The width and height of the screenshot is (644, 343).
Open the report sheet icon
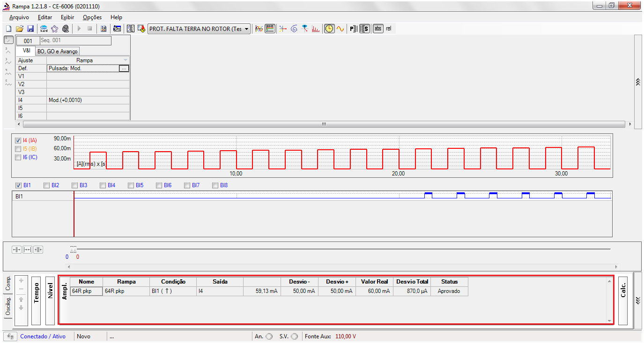(x=104, y=29)
